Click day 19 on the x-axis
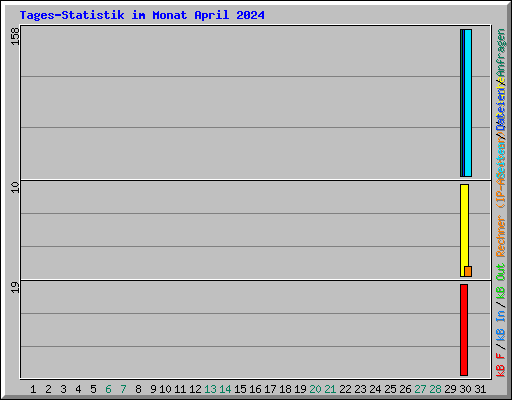512x400 pixels. 300,389
